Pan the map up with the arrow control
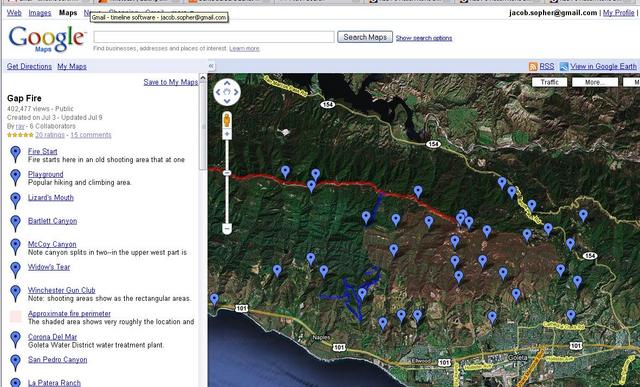640x387 pixels. (x=227, y=83)
